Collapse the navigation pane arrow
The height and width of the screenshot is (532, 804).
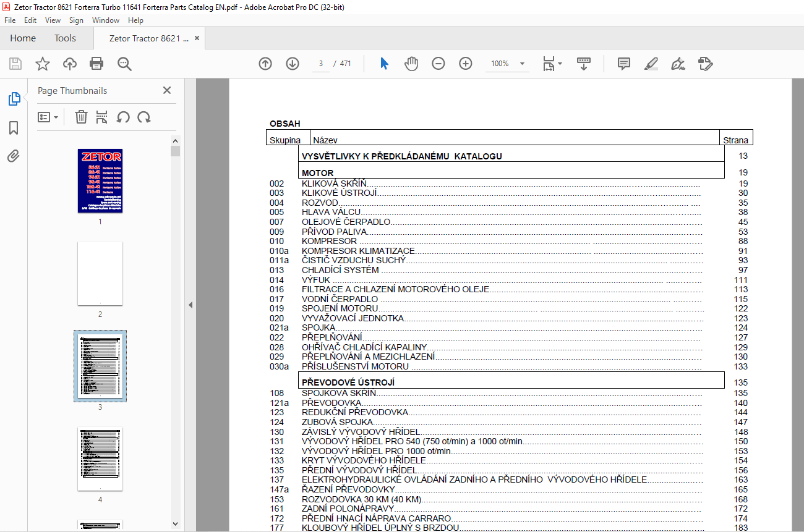coord(190,305)
